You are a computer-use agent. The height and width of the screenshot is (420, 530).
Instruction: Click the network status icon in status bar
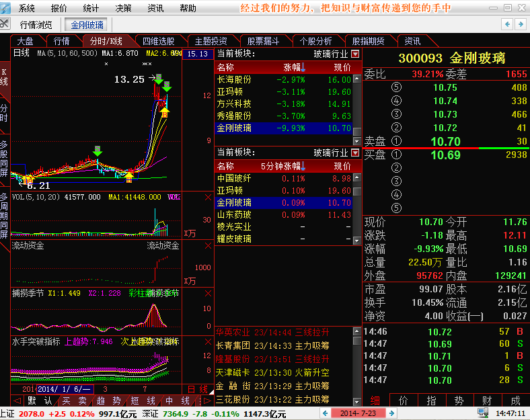point(483,413)
